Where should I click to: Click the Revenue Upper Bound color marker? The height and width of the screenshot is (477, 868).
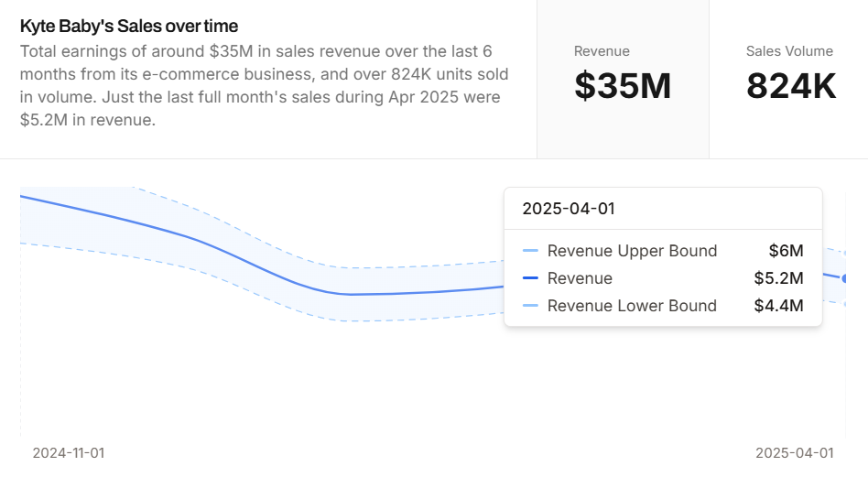coord(530,251)
